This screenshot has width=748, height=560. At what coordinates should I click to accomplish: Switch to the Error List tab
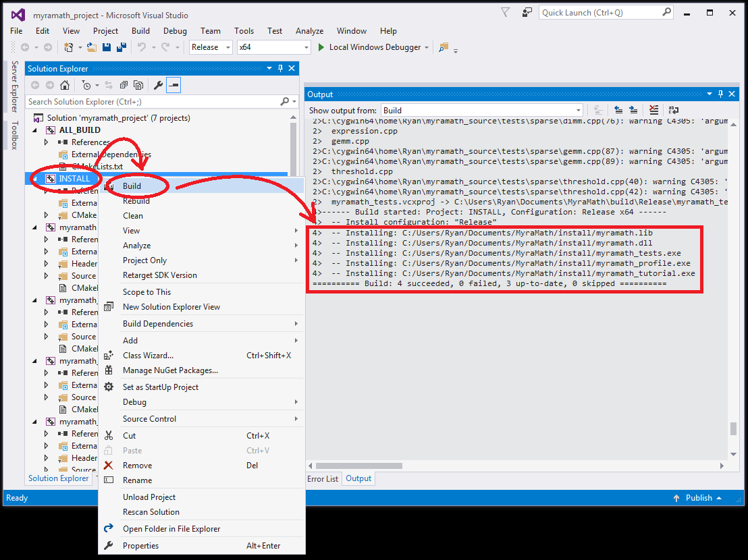(323, 478)
